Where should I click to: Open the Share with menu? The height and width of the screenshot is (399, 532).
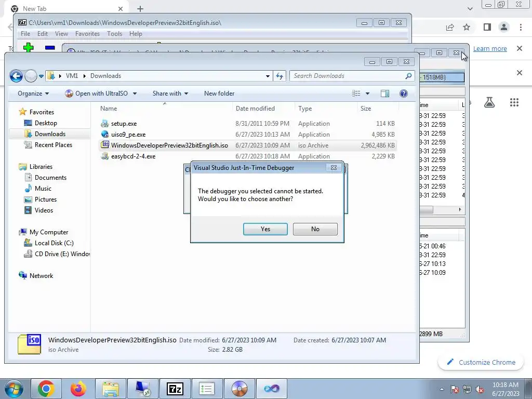coord(170,94)
